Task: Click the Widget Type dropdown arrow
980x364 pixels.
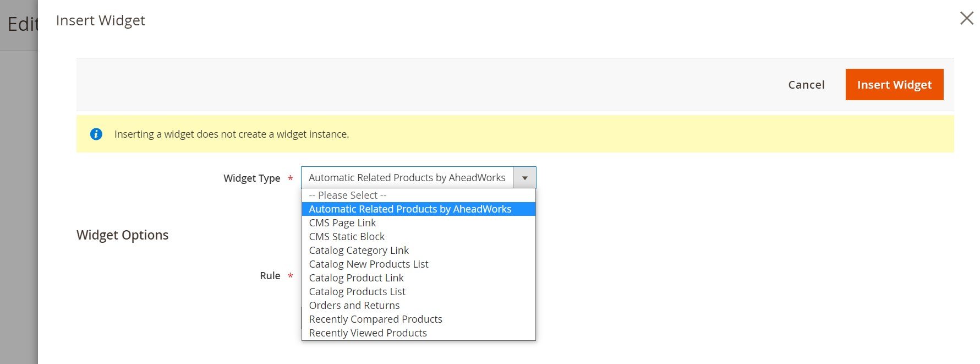Action: coord(524,178)
